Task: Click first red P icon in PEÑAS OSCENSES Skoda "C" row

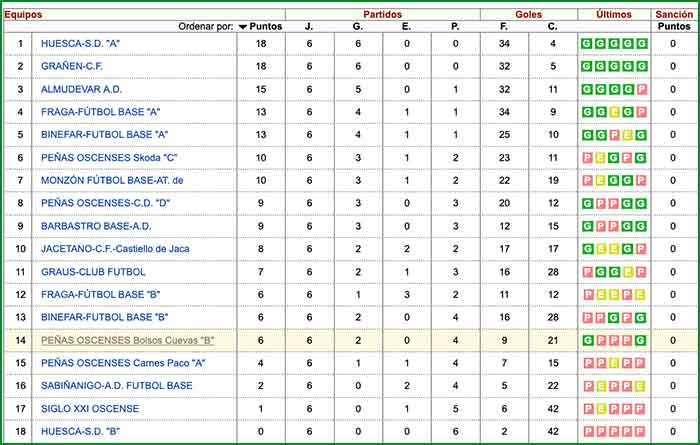Action: click(x=586, y=158)
